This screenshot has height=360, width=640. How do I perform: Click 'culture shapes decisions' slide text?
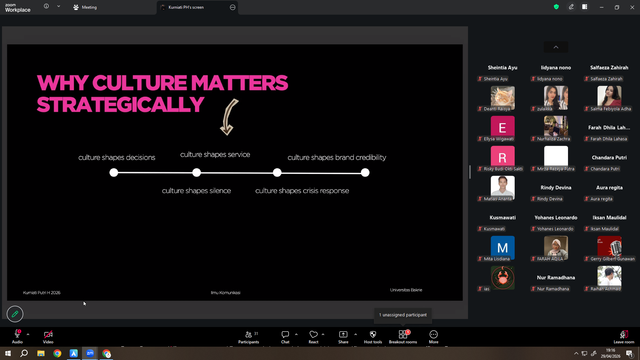point(117,158)
